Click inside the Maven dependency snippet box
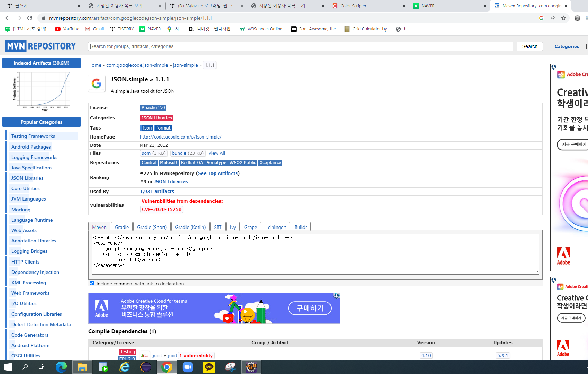This screenshot has height=374, width=588. click(x=315, y=254)
